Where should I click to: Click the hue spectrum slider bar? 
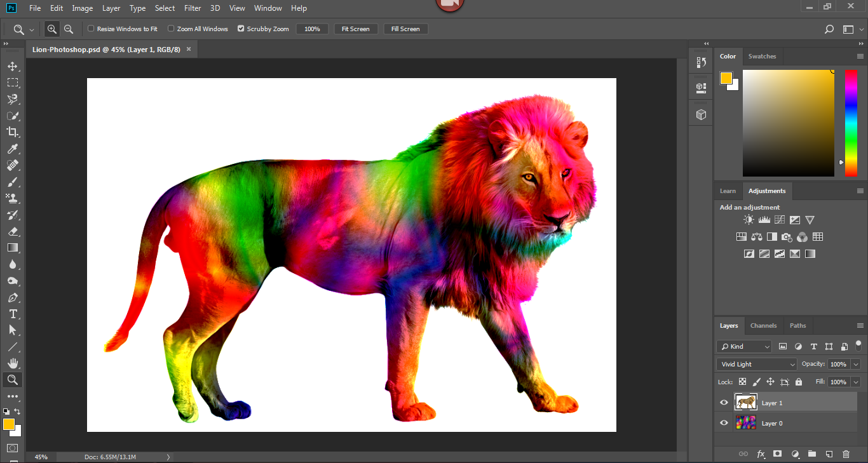[850, 123]
